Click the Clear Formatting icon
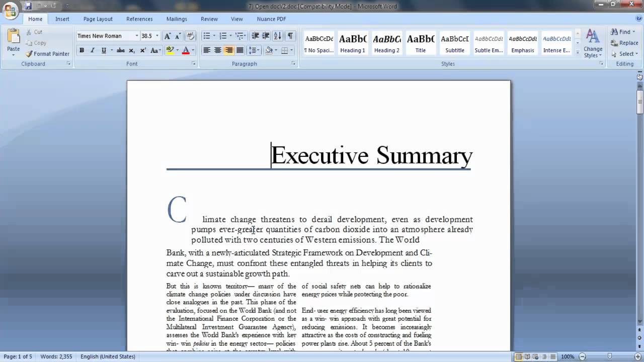 pos(190,36)
